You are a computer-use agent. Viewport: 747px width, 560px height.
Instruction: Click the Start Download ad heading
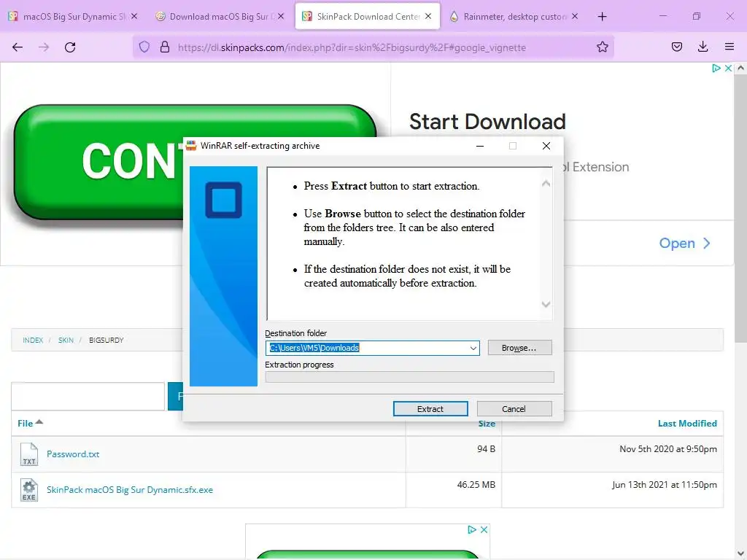click(487, 122)
